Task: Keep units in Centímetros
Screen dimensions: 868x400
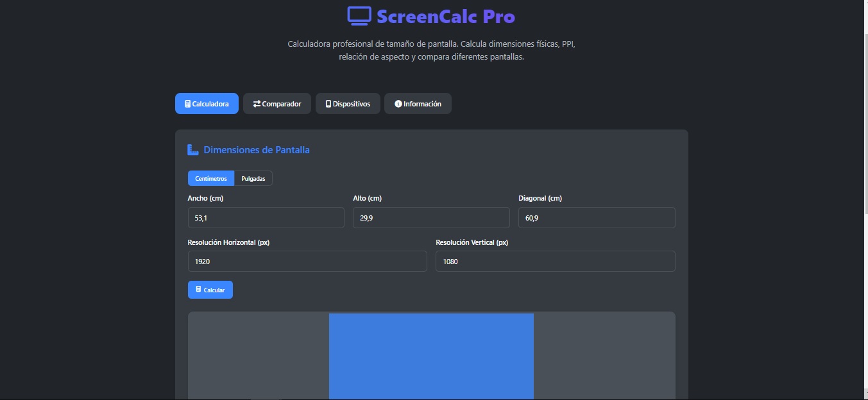Action: point(211,178)
